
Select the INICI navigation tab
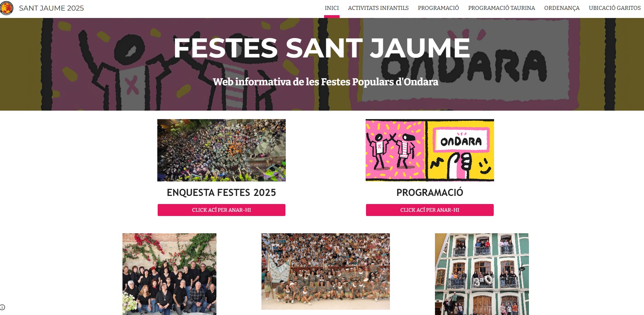coord(332,8)
